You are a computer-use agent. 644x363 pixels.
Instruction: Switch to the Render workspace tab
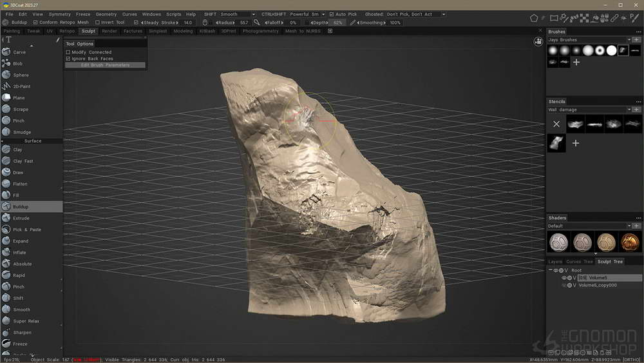[109, 31]
